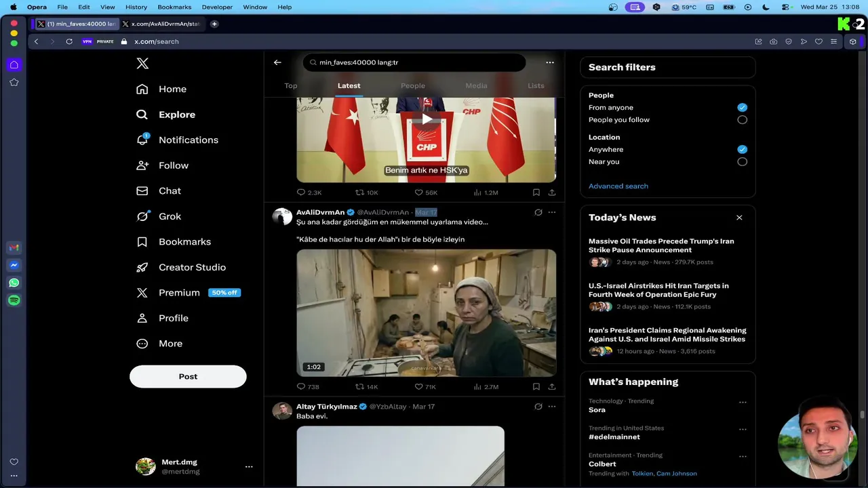Open Opera sidebar Spotify icon
The image size is (868, 488).
tap(14, 300)
